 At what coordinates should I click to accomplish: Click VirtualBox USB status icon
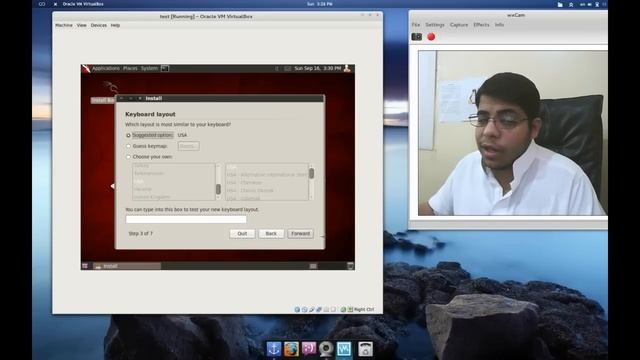coord(312,309)
